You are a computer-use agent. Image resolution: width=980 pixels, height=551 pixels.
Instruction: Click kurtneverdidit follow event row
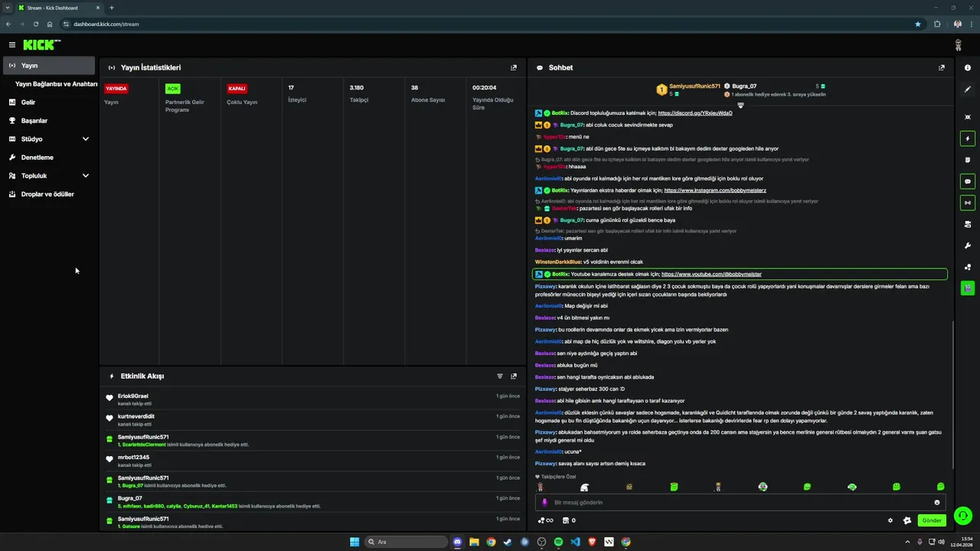pyautogui.click(x=313, y=419)
